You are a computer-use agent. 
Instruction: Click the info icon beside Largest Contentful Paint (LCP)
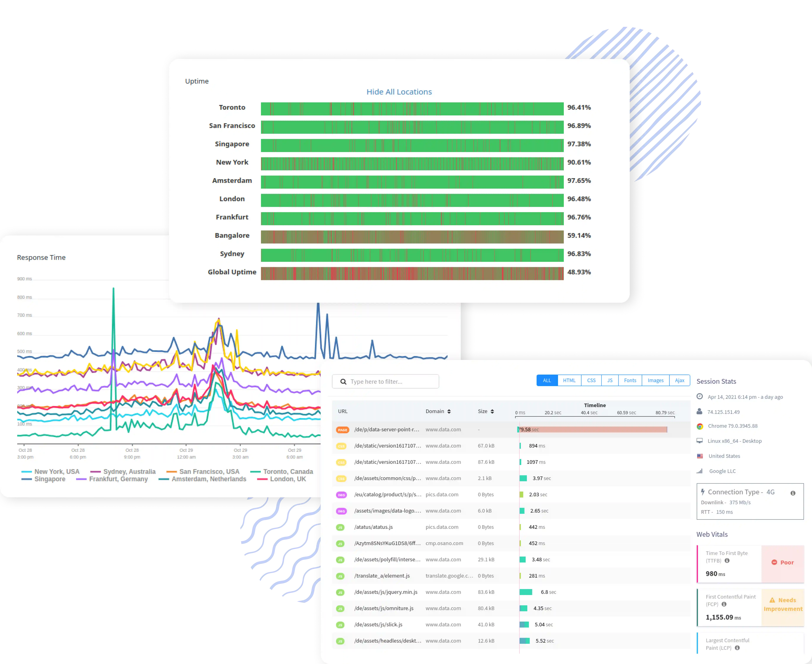tap(737, 648)
